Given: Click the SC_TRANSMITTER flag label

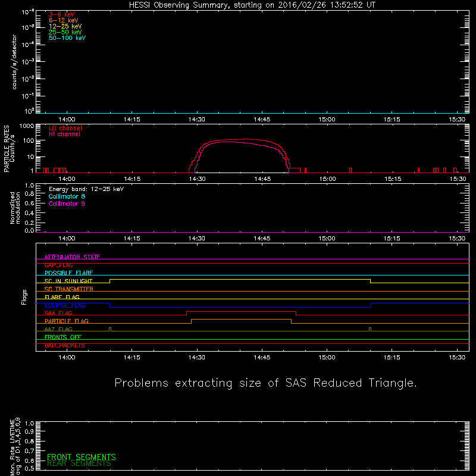Looking at the screenshot, I should pos(68,289).
